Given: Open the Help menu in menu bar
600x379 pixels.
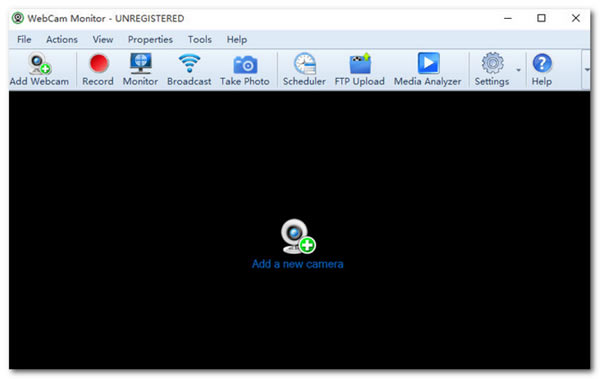Looking at the screenshot, I should (x=236, y=39).
